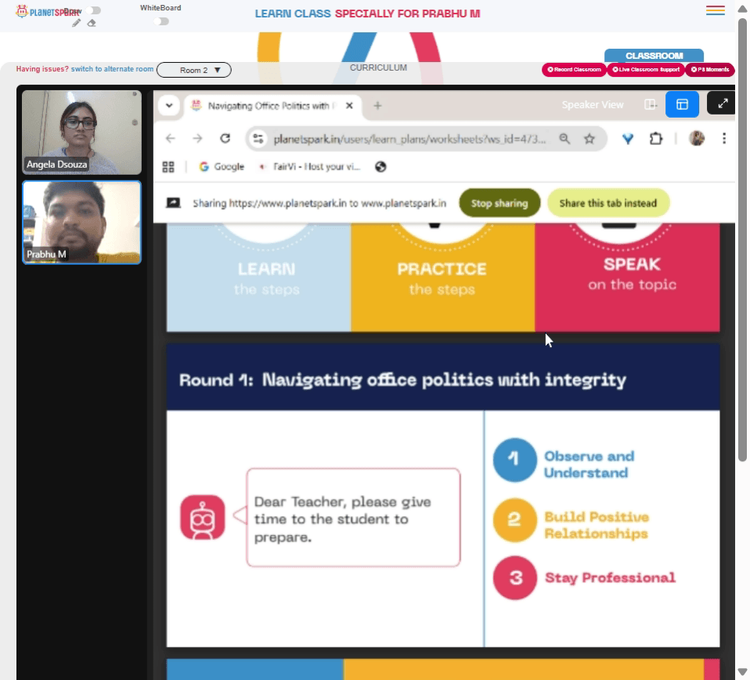Open the Room 2 dropdown
The height and width of the screenshot is (680, 750).
click(194, 70)
